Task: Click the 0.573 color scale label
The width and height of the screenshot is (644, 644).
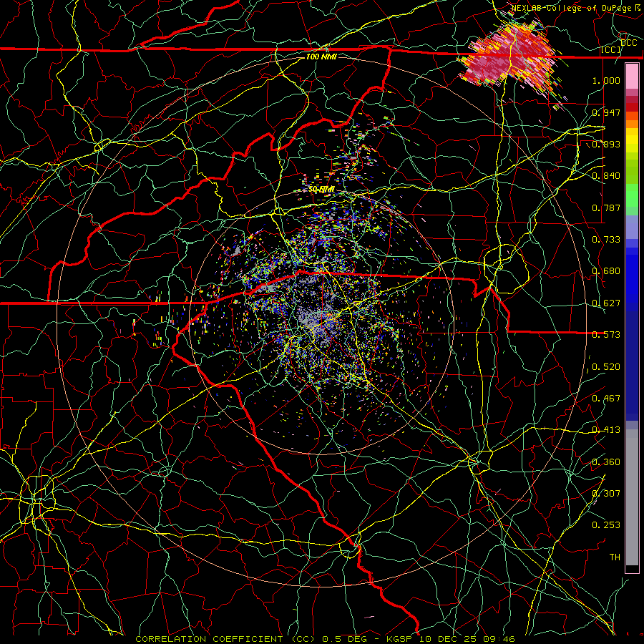Action: (606, 335)
